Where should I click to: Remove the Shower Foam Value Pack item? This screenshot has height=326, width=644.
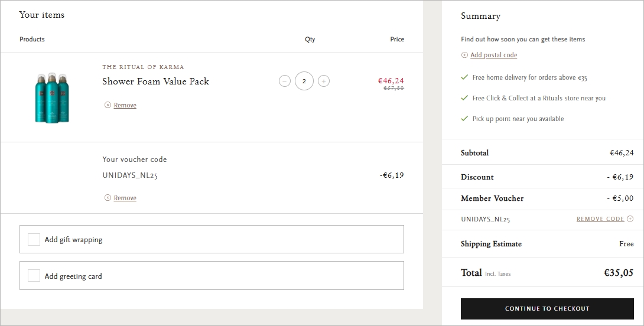click(x=125, y=105)
